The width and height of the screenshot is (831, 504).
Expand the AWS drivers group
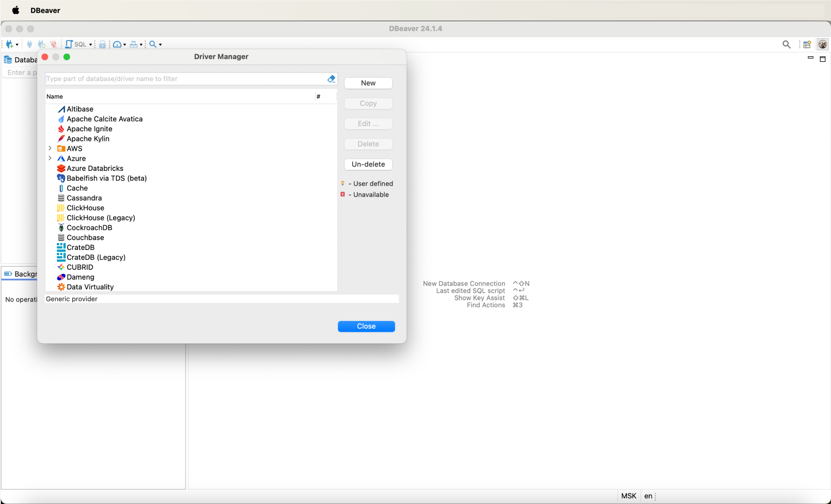[x=50, y=148]
